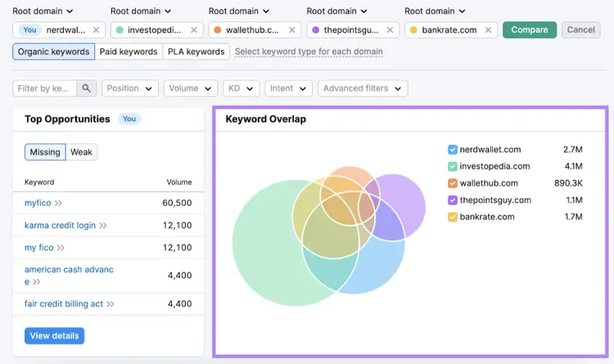Select the Missing opportunities toggle
Viewport: 614px width, 364px height.
tap(45, 152)
